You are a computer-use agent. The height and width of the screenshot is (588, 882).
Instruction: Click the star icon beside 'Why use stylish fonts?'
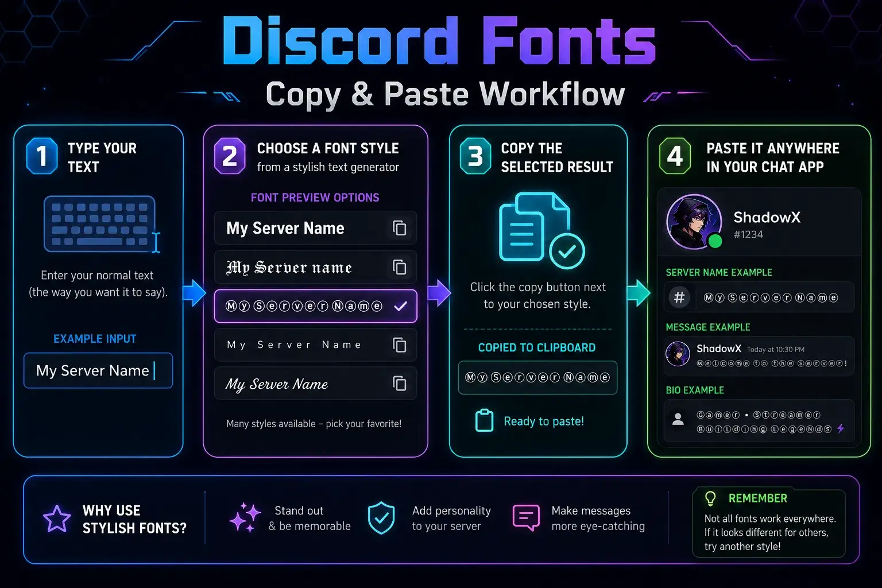[x=57, y=519]
